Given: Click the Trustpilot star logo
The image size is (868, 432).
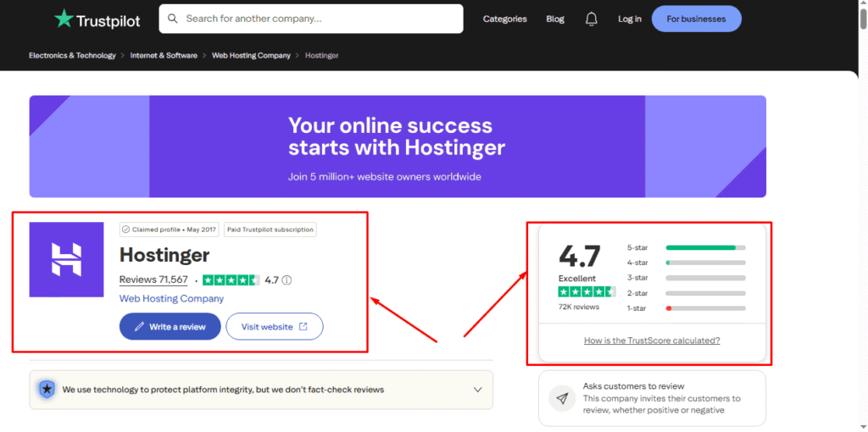Looking at the screenshot, I should (64, 19).
